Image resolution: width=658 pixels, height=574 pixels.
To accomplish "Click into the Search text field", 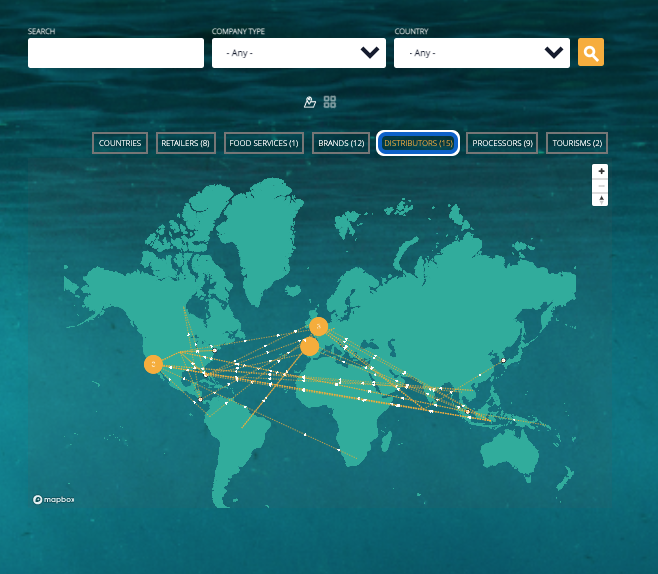I will [x=115, y=53].
